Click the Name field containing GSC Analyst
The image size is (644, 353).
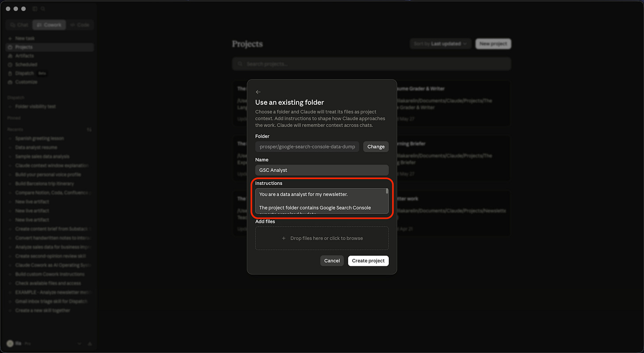tap(322, 170)
